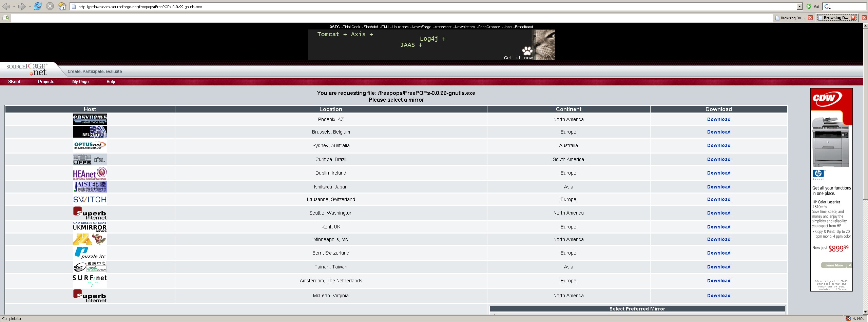Click the page scrollbar down arrow

(865, 312)
